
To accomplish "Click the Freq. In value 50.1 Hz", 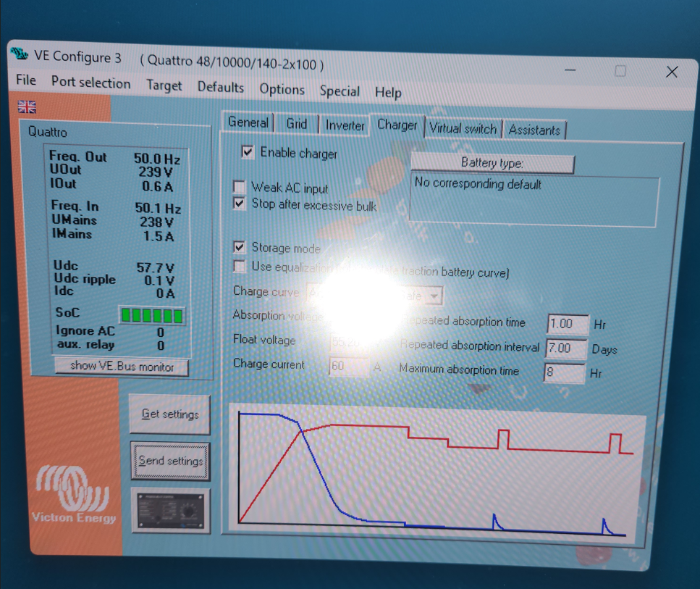I will point(158,208).
